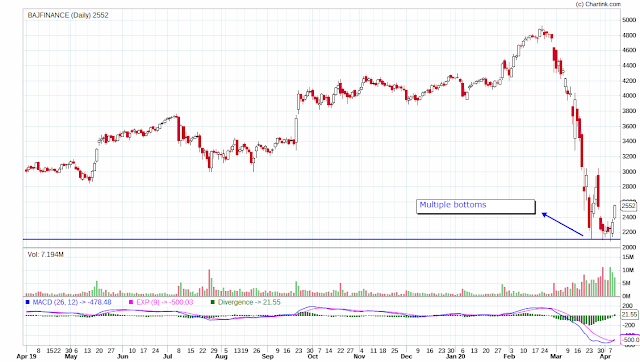Screen dimensions: 640x362
Task: Click the Divergence -> 21.55 legend text
Action: pyautogui.click(x=249, y=302)
